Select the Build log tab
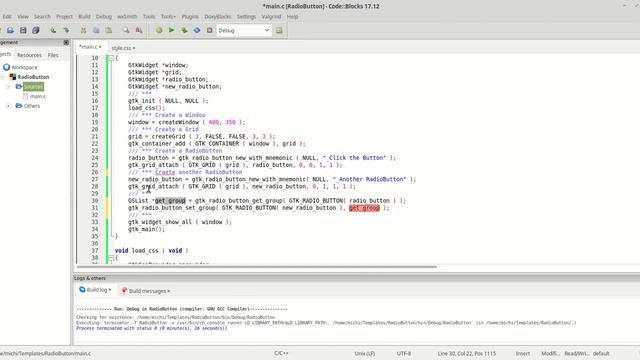The image size is (640, 360). (x=95, y=290)
